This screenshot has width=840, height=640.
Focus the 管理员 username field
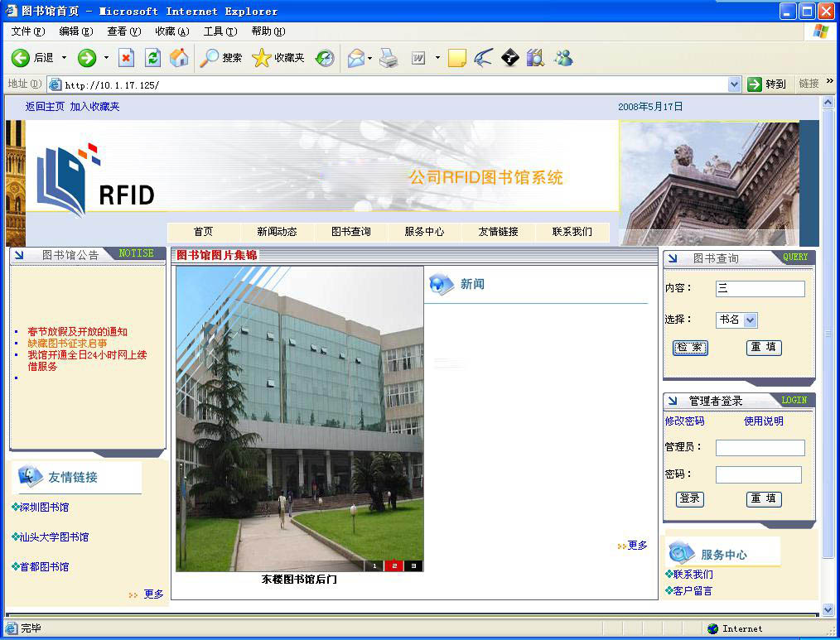[760, 448]
